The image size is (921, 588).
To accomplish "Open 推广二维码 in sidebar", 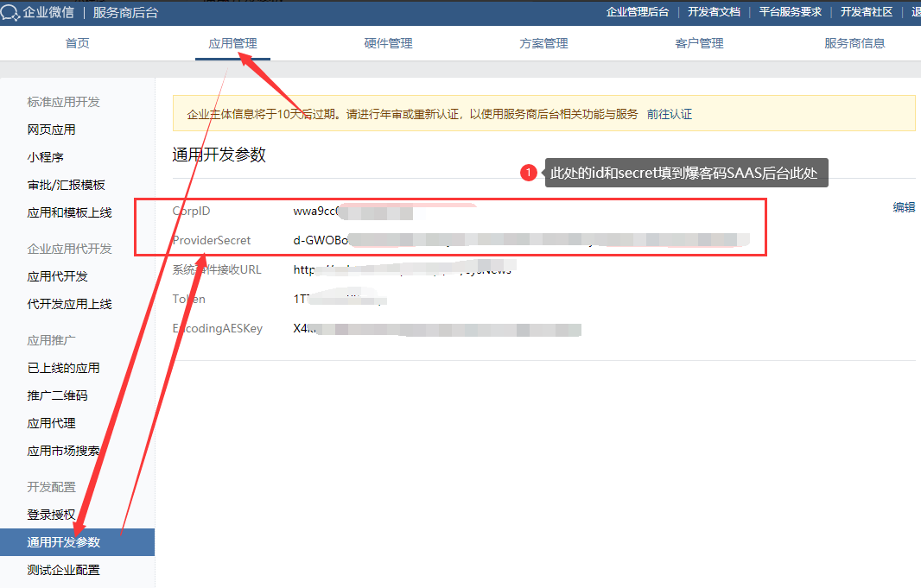I will (57, 395).
